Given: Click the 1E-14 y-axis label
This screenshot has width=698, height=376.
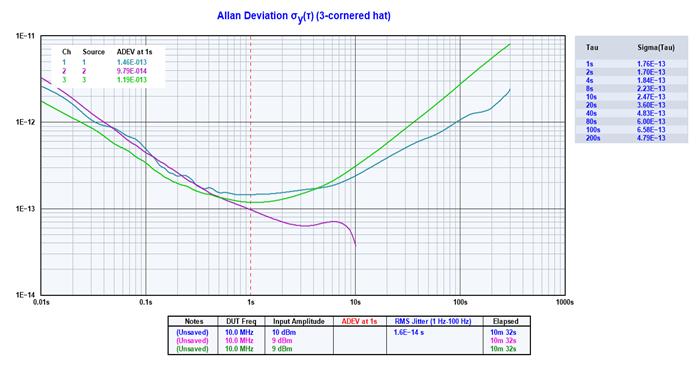Looking at the screenshot, I should [x=25, y=295].
